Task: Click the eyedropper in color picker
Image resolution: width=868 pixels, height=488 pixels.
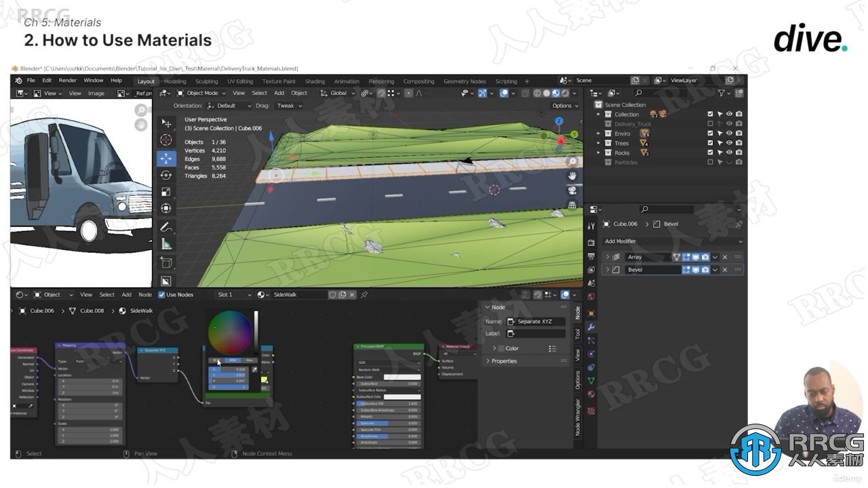Action: (x=254, y=369)
